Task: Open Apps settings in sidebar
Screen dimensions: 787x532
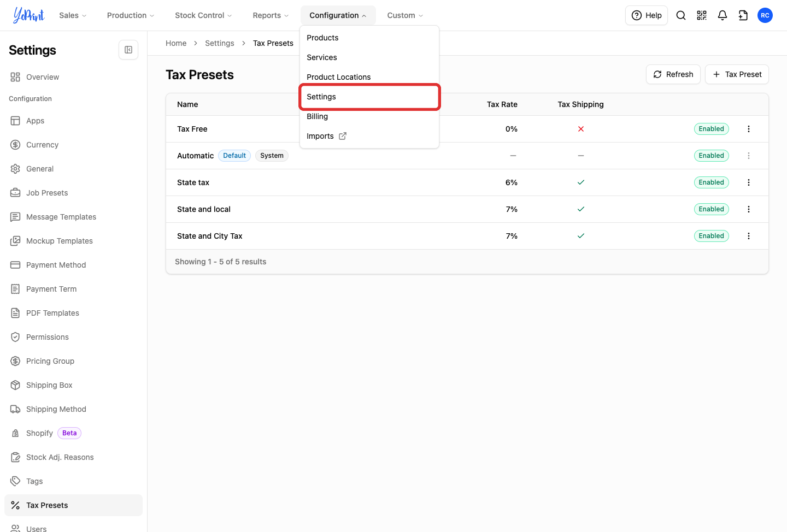Action: [x=73, y=121]
